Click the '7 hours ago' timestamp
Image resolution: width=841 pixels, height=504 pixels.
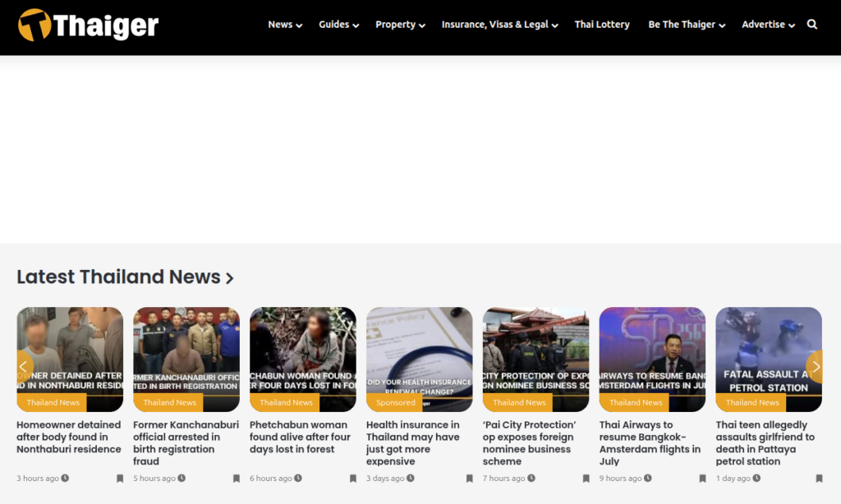tap(503, 479)
